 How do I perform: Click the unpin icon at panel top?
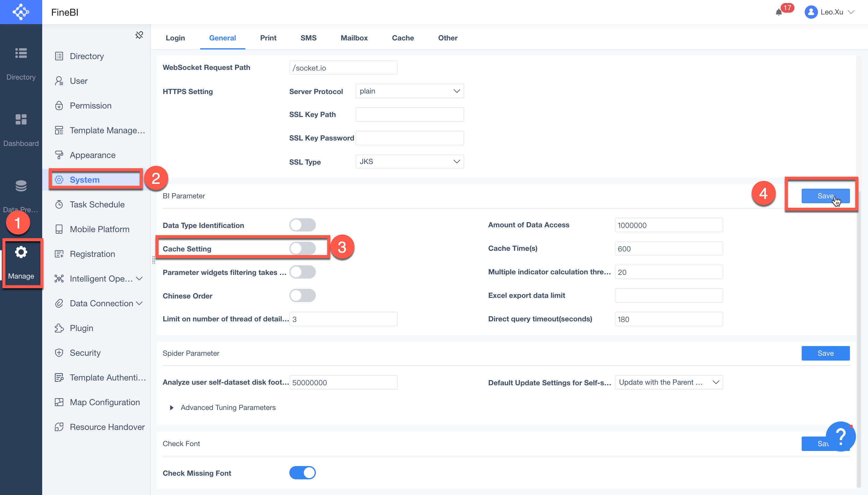(x=139, y=35)
